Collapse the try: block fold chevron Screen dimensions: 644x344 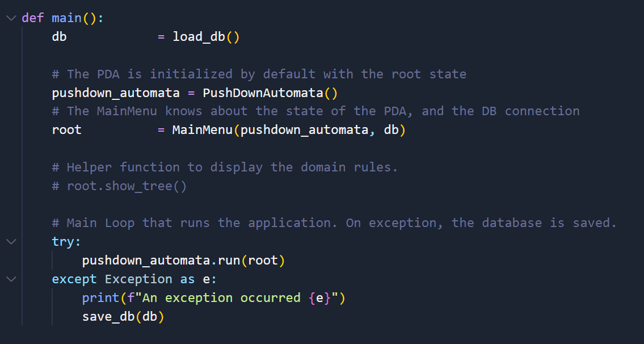point(11,242)
